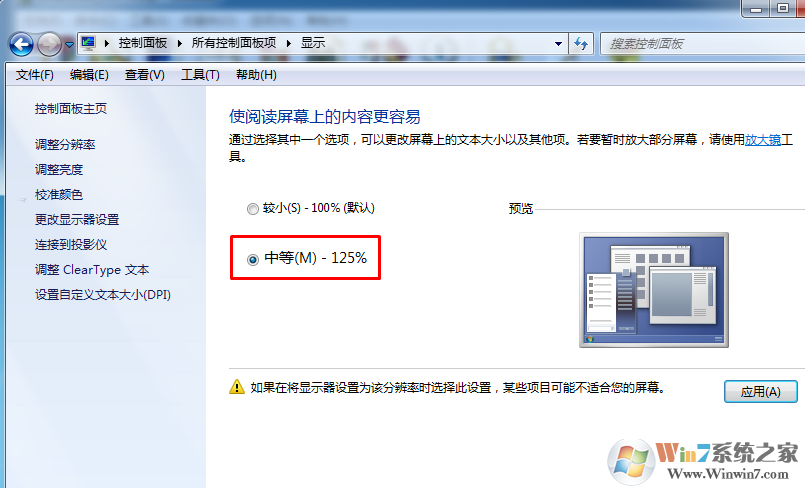Expand the address bar history dropdown
This screenshot has height=488, width=805.
[558, 44]
